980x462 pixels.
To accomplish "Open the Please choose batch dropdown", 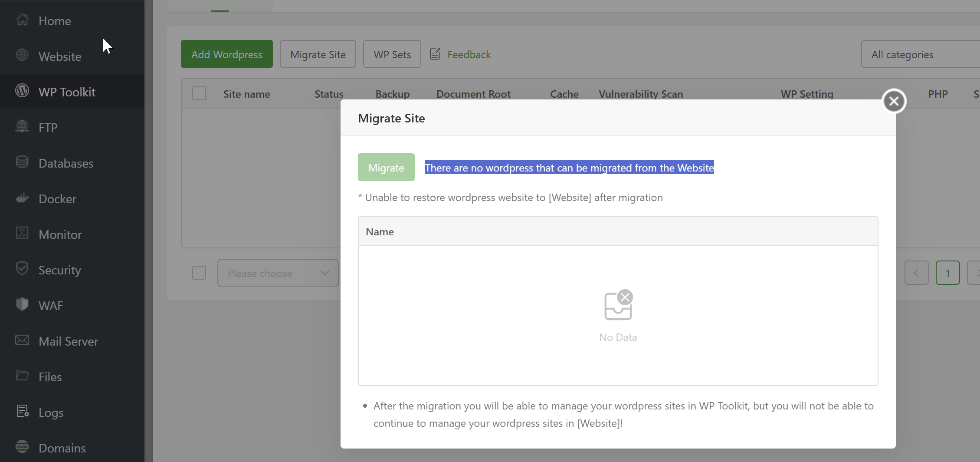I will click(x=278, y=273).
